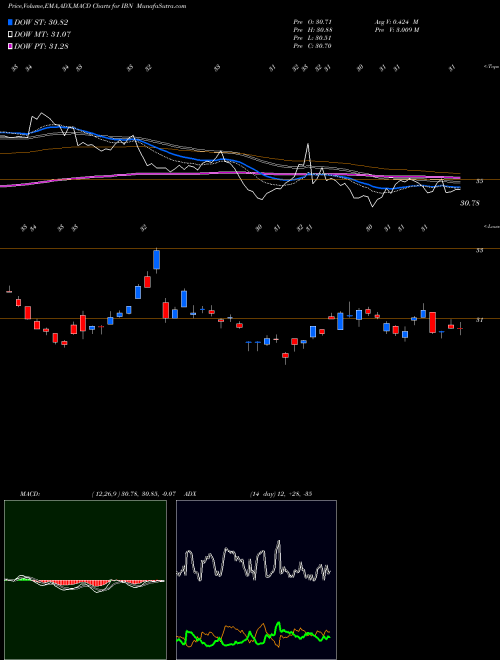This screenshot has height=660, width=500.
Task: Click the magenta DOW PT legend swatch
Action: coord(11,46)
